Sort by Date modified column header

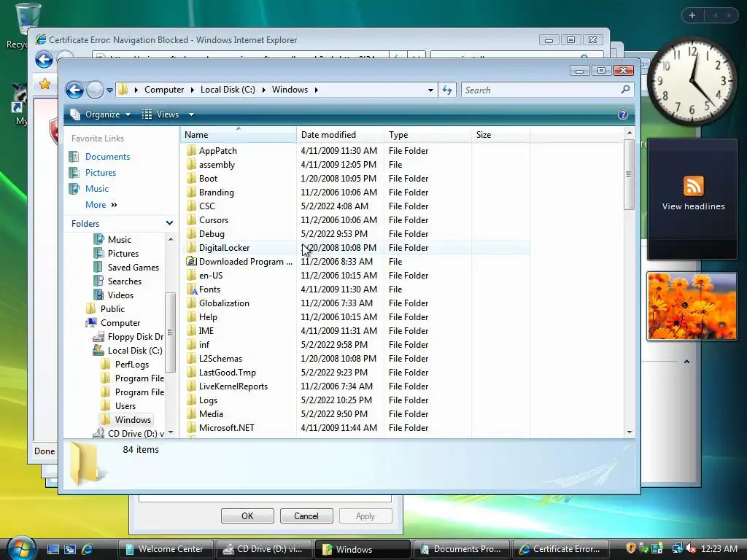tap(340, 135)
